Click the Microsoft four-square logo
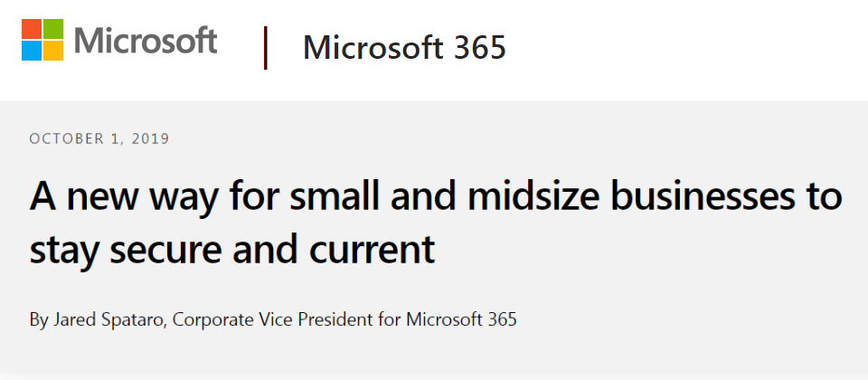Viewport: 868px width, 380px height. (x=42, y=40)
